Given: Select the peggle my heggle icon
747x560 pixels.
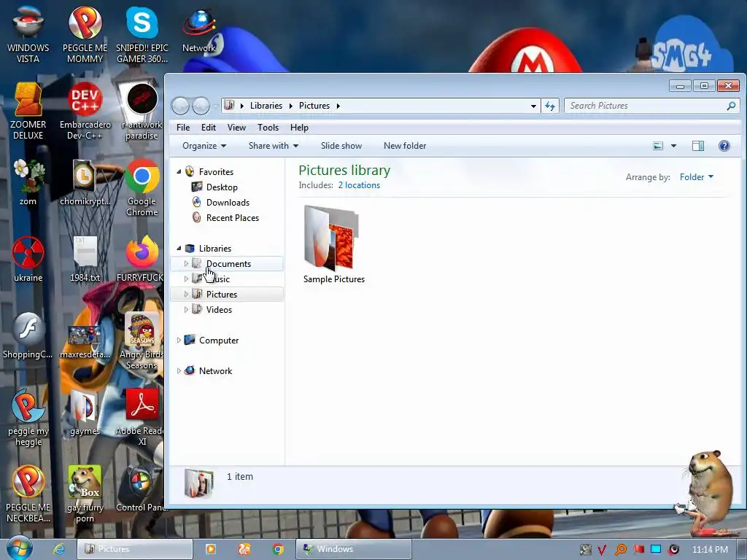Looking at the screenshot, I should (x=28, y=418).
